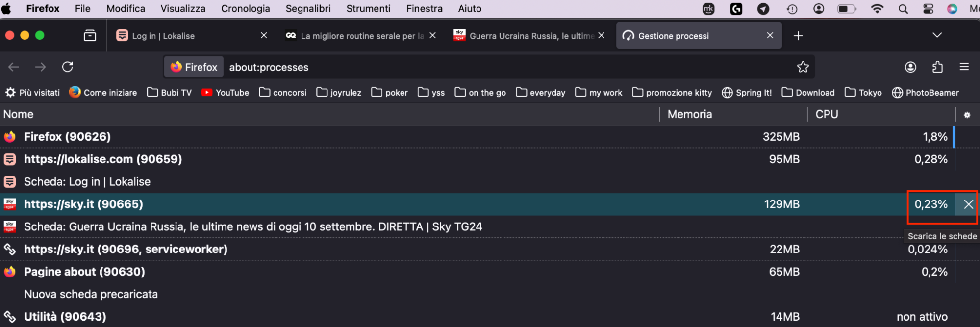Go back with the back arrow
980x327 pixels.
[14, 67]
